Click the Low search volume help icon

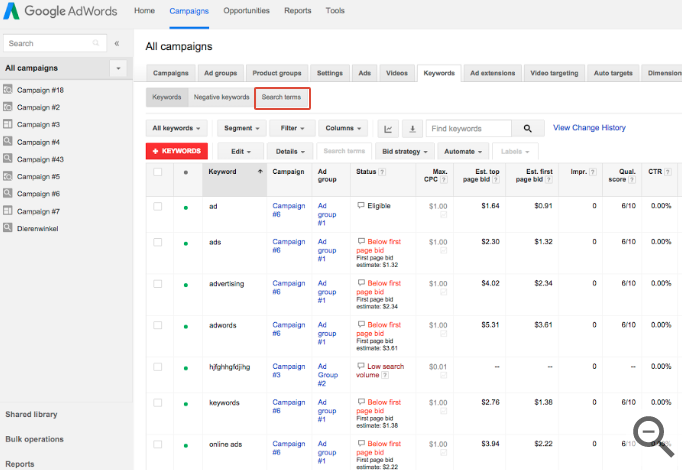pos(385,375)
